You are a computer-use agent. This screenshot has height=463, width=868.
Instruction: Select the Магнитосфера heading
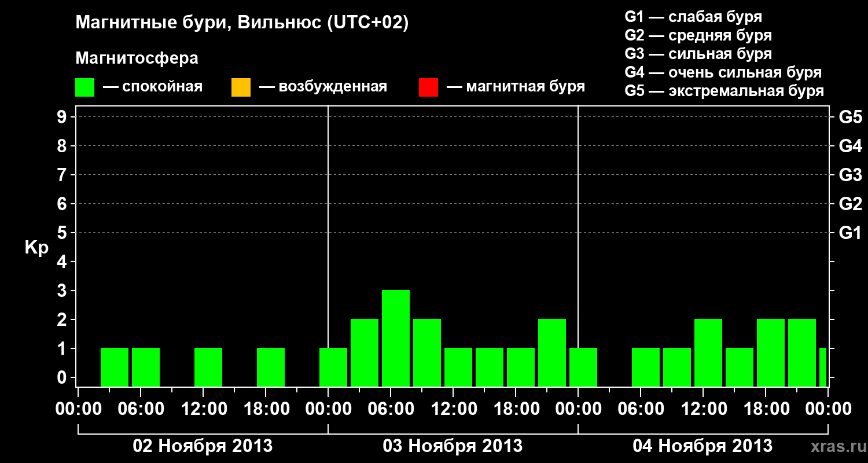[x=137, y=58]
